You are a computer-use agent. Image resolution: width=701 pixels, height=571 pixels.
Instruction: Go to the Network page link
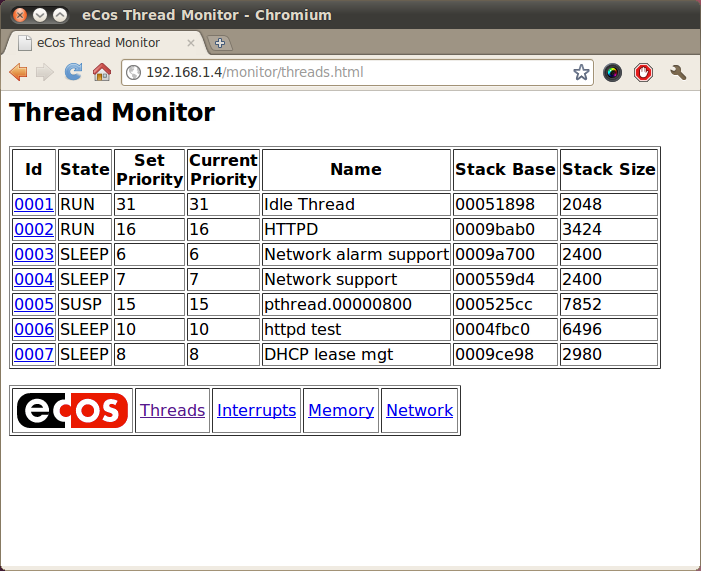420,410
